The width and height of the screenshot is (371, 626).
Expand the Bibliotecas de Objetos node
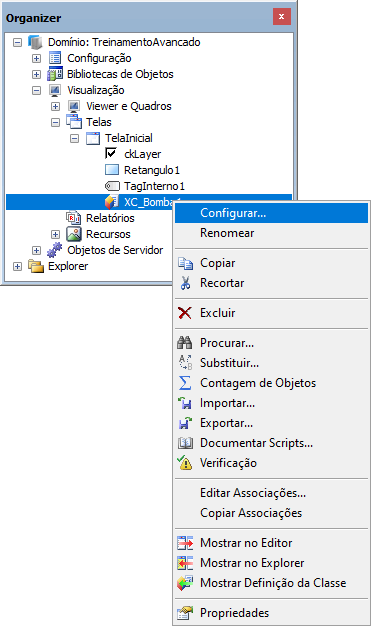coord(36,74)
